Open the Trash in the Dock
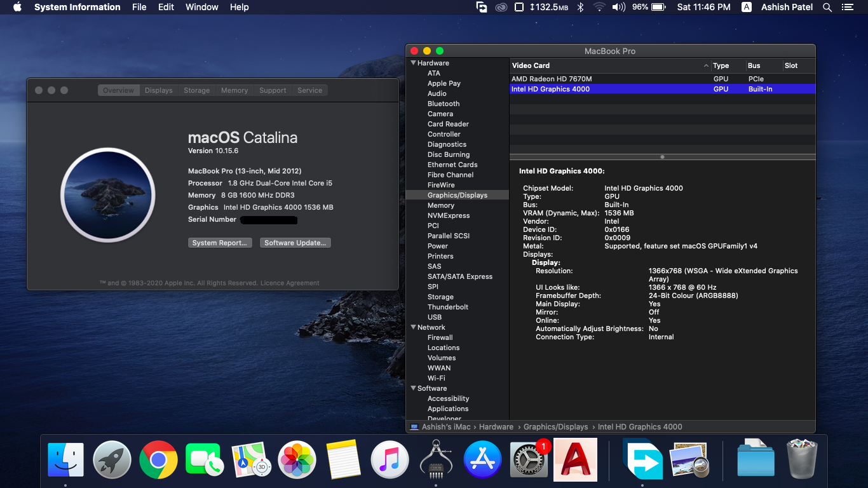The height and width of the screenshot is (488, 868). point(802,459)
